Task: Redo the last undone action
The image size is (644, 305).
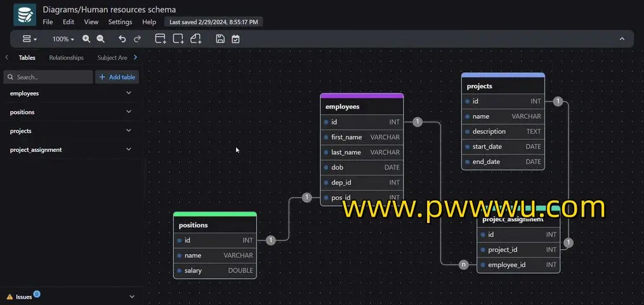Action: pyautogui.click(x=137, y=39)
